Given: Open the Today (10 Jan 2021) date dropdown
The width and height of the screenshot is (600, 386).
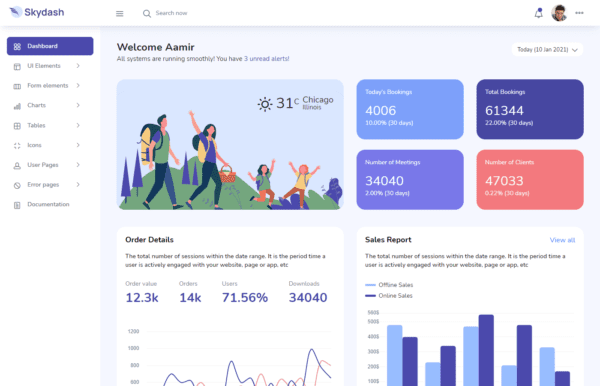Looking at the screenshot, I should pos(547,50).
